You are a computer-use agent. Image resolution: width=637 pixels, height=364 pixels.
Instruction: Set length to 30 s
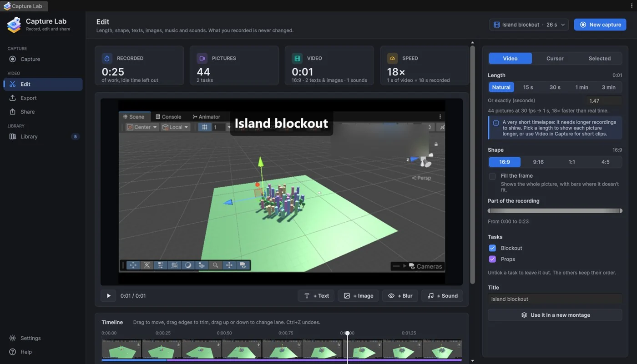pyautogui.click(x=555, y=87)
